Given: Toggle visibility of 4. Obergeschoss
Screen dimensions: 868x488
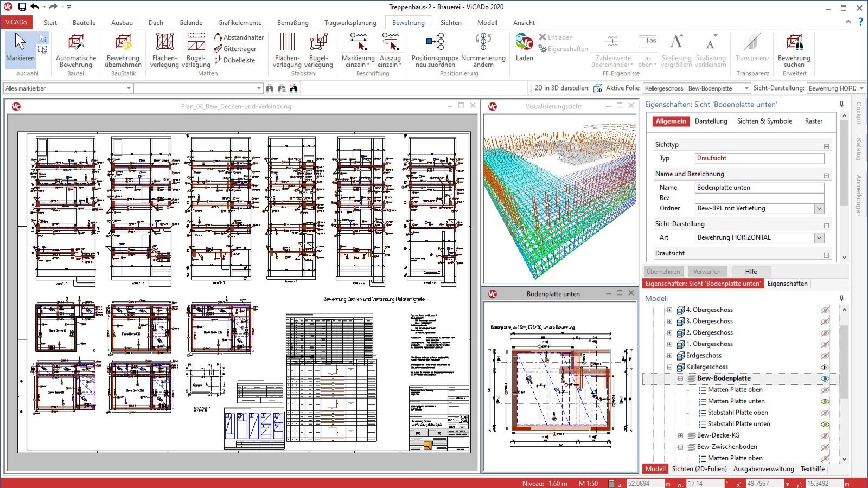Looking at the screenshot, I should click(825, 310).
